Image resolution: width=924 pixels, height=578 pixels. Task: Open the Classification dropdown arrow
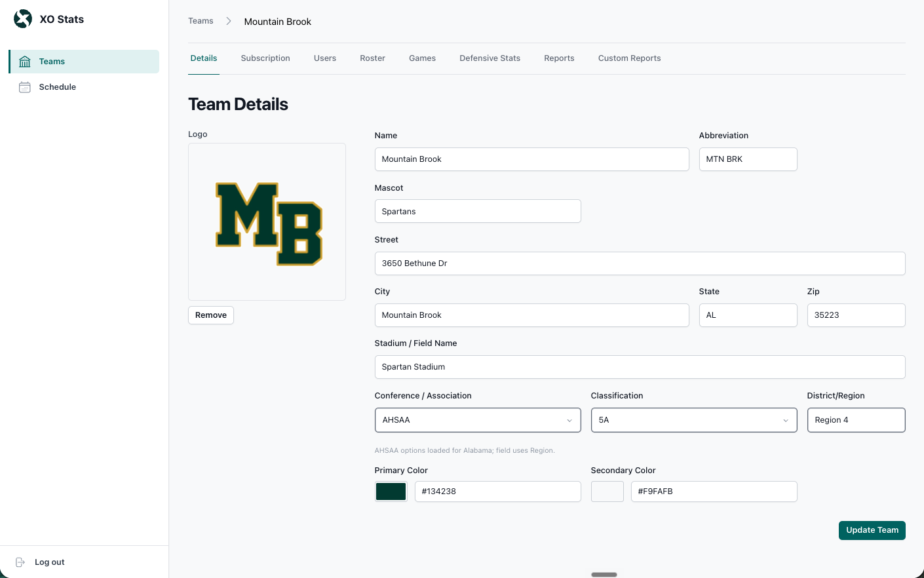point(786,421)
